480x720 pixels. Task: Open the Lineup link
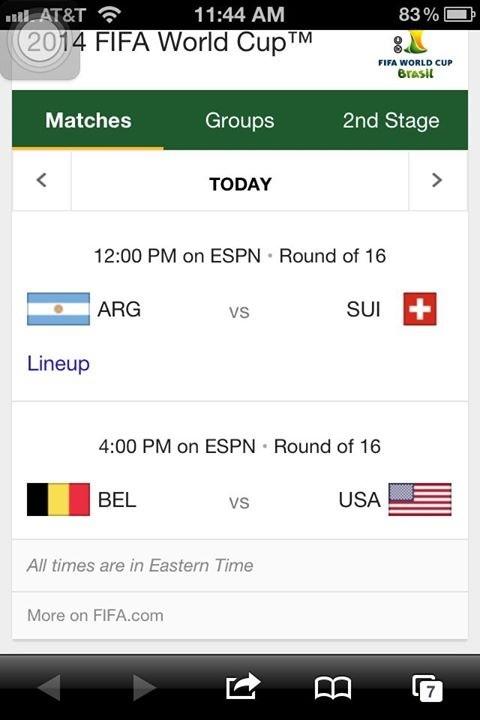tap(58, 364)
